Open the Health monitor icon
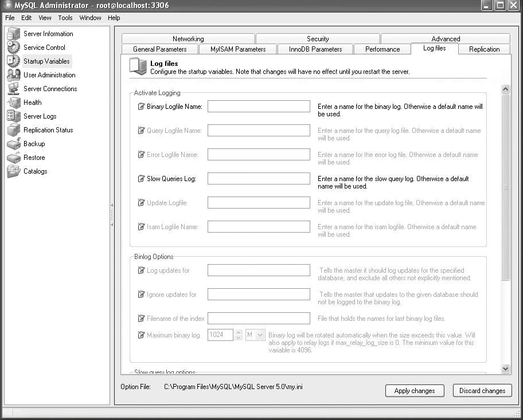Viewport: 523px width, 420px height. (14, 103)
